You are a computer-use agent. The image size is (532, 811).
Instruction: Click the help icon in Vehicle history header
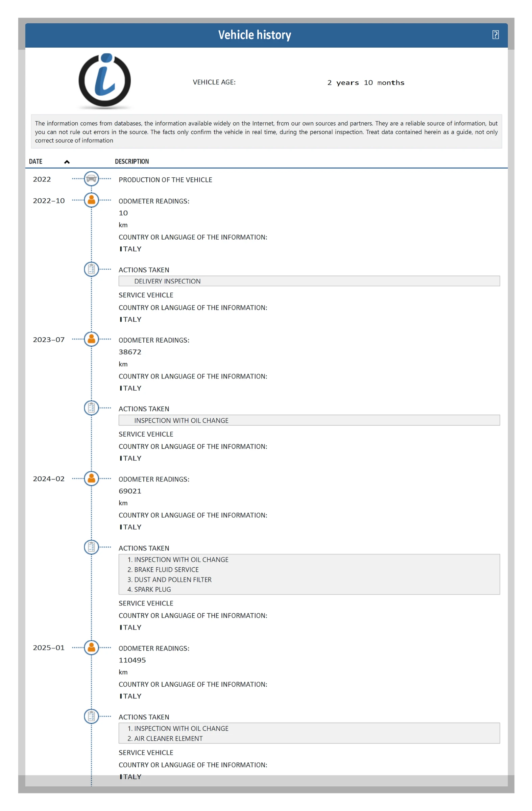[495, 35]
